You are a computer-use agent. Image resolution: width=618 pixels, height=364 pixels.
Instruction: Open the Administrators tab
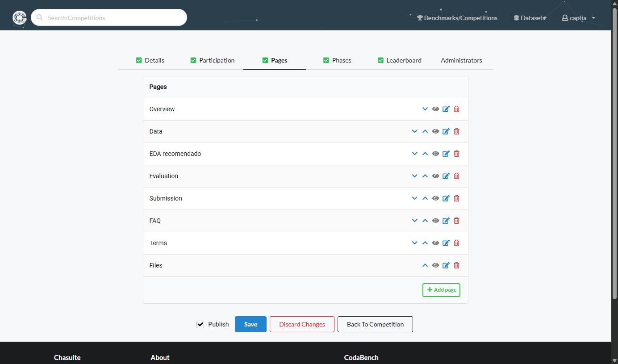click(x=461, y=60)
